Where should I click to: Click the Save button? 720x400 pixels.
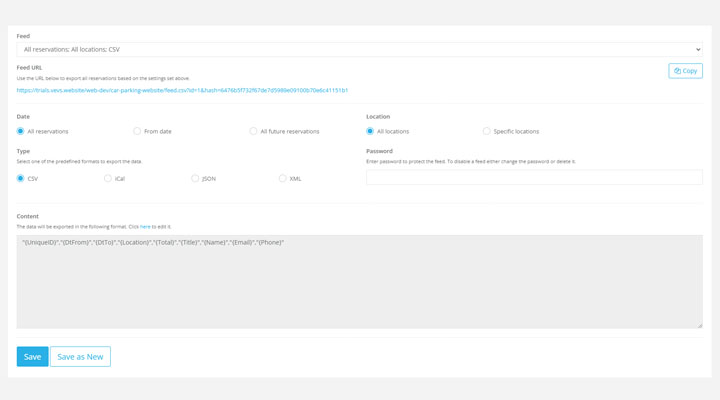pos(33,357)
